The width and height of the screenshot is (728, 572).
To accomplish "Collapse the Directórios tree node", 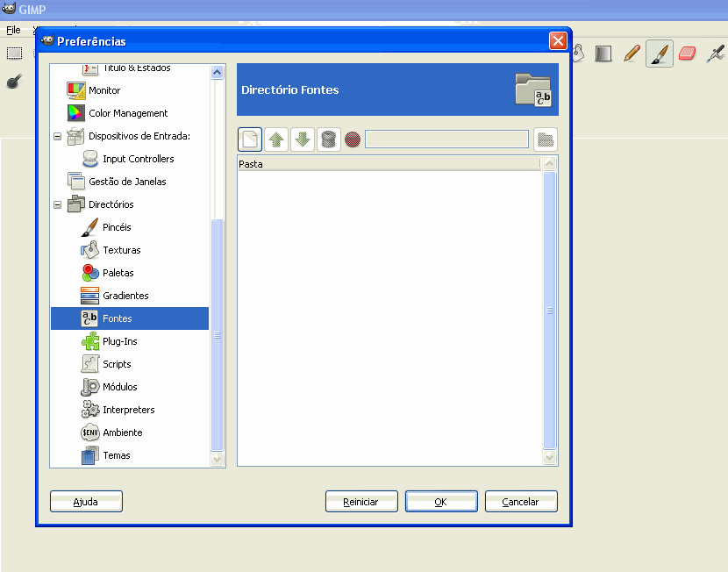I will click(58, 204).
